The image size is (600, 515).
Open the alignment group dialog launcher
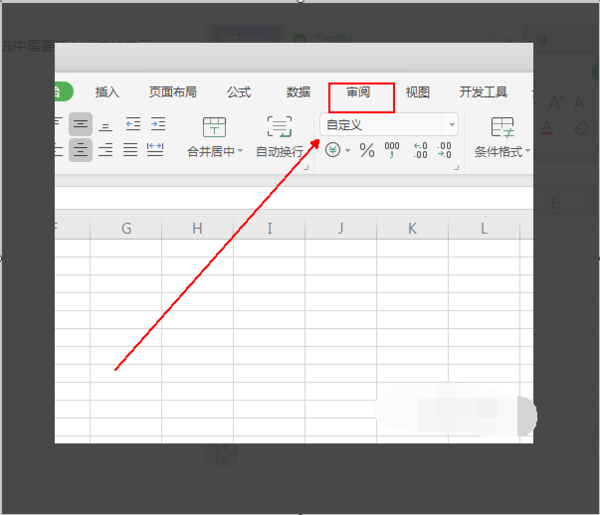(306, 167)
